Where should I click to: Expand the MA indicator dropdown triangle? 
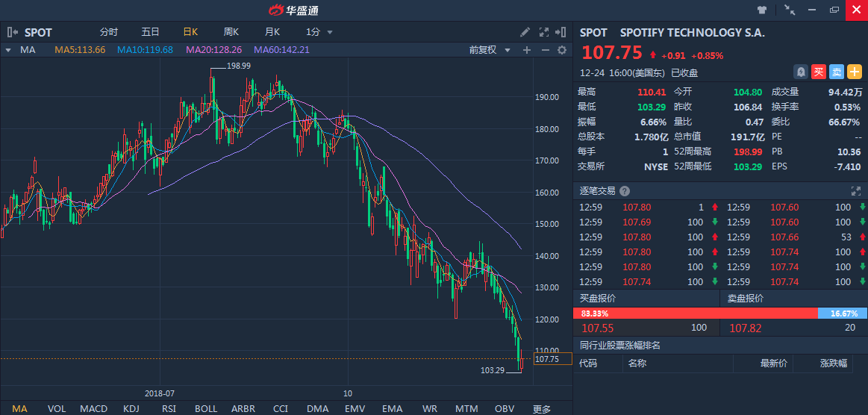click(x=8, y=50)
